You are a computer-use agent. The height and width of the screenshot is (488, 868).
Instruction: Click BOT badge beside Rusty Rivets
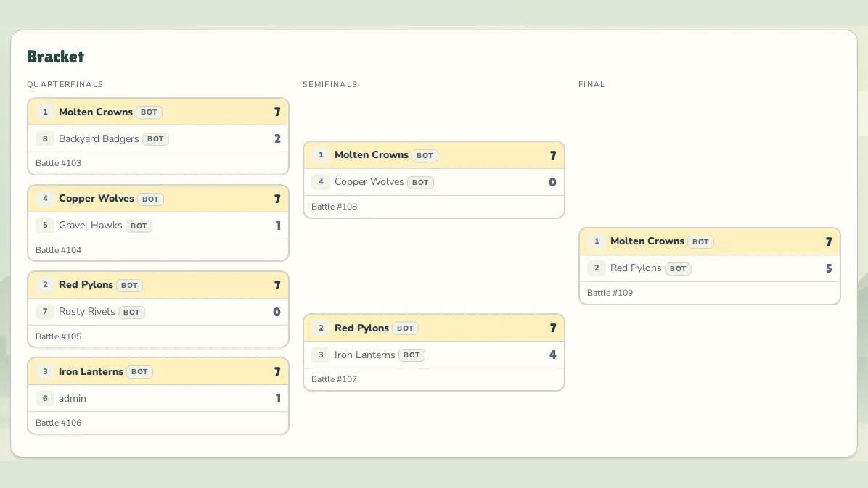click(131, 312)
